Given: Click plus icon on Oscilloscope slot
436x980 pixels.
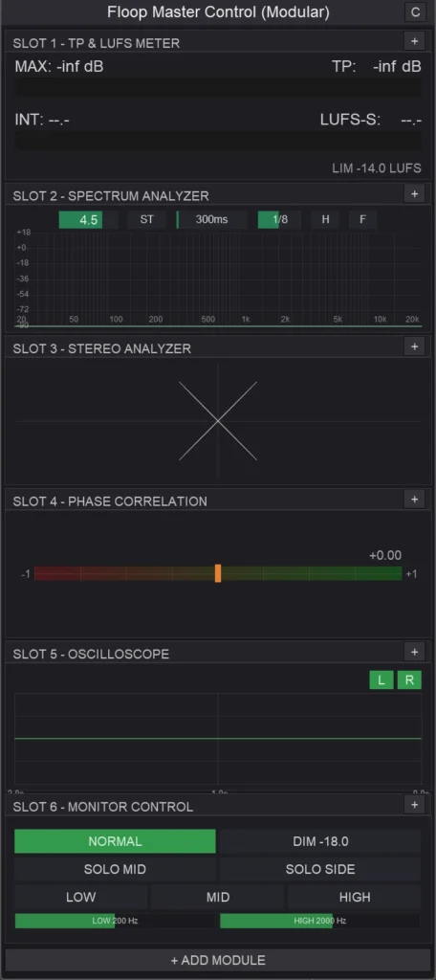Looking at the screenshot, I should tap(414, 652).
